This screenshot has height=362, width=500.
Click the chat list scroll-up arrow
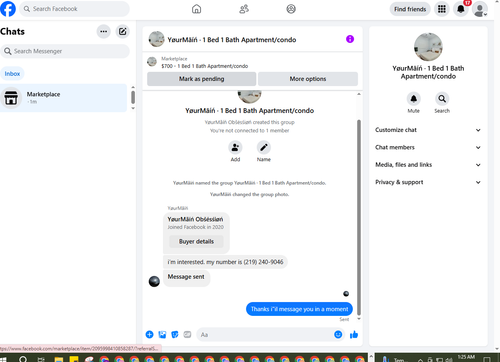pyautogui.click(x=133, y=87)
